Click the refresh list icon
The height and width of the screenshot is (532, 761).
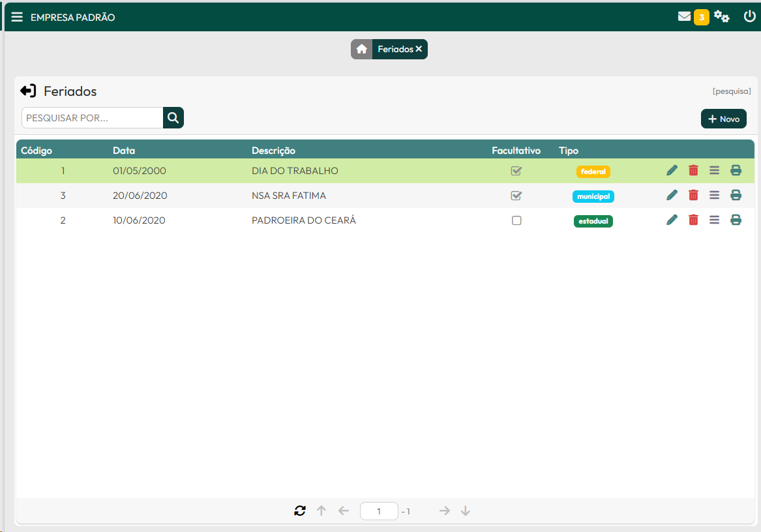[x=300, y=511]
